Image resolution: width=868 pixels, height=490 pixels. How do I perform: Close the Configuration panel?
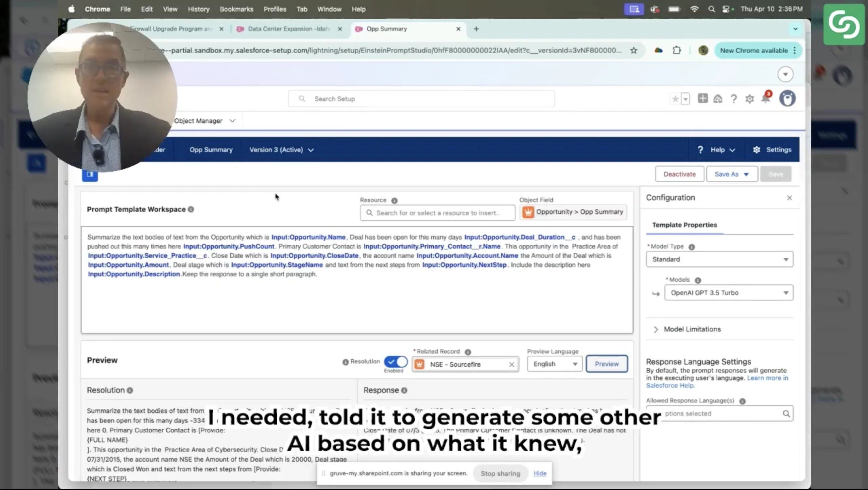click(x=789, y=198)
